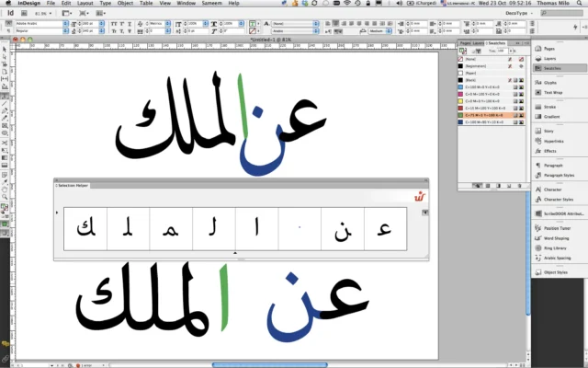Image resolution: width=588 pixels, height=368 pixels.
Task: Toggle Small Caps formatting in control bar
Action: click(x=114, y=31)
